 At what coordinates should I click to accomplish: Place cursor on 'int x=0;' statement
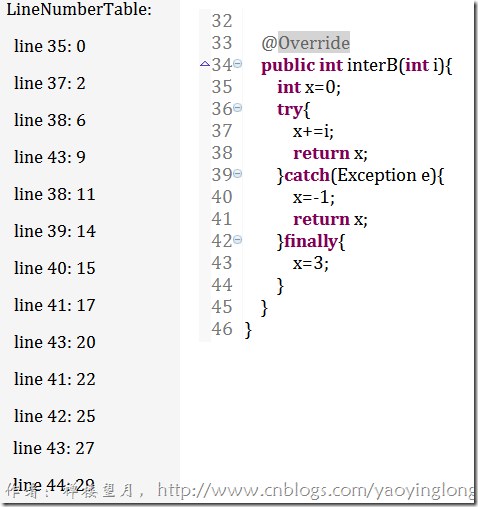(309, 87)
